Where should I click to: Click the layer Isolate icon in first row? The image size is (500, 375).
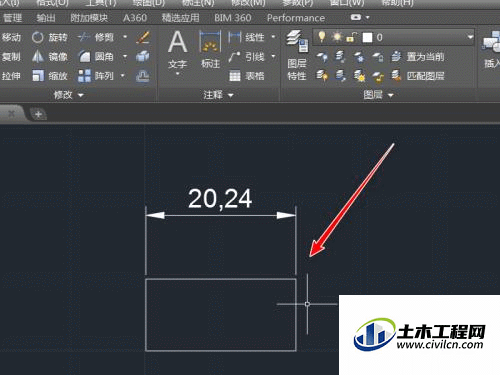coord(340,57)
